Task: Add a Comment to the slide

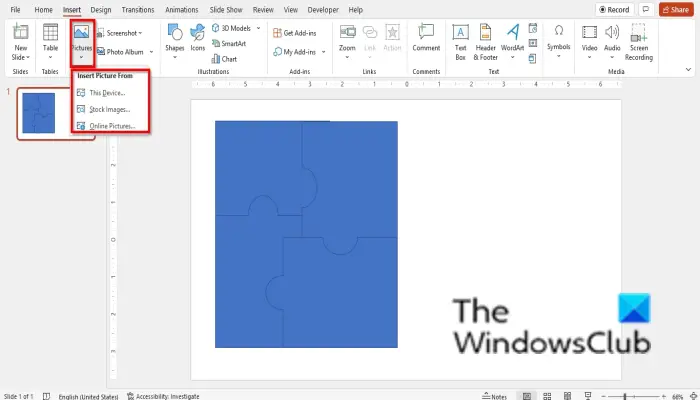Action: point(426,38)
